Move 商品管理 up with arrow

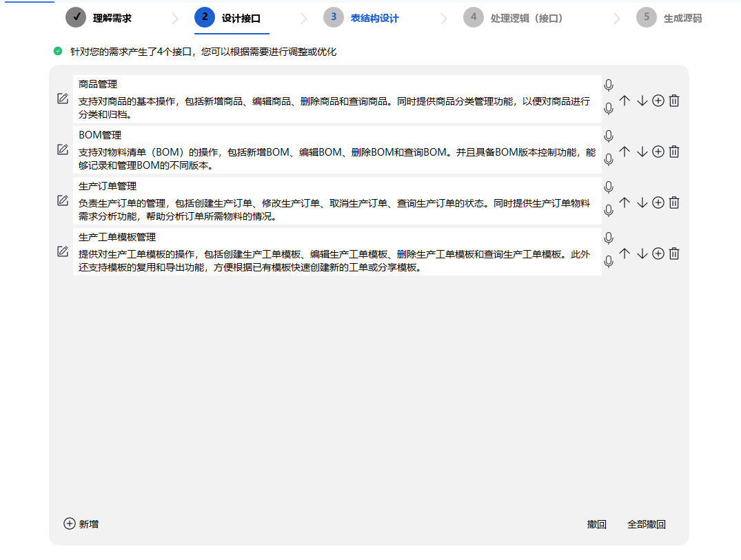click(625, 101)
